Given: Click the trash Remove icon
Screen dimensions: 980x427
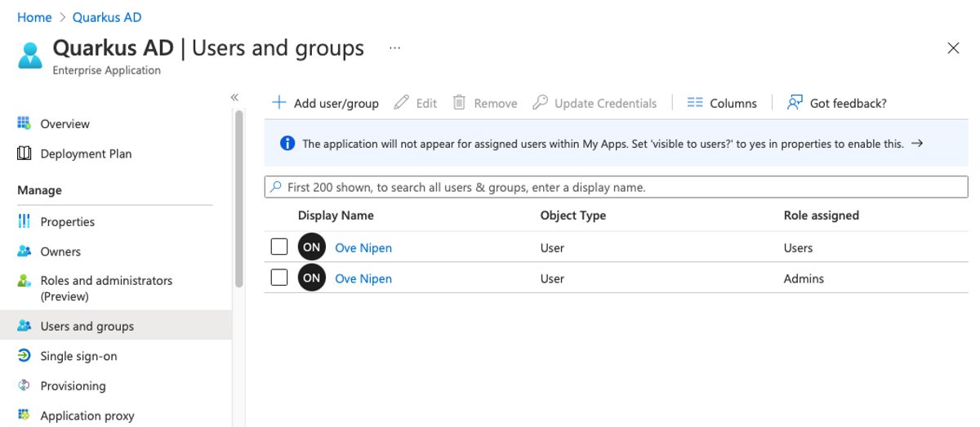Looking at the screenshot, I should [x=460, y=102].
